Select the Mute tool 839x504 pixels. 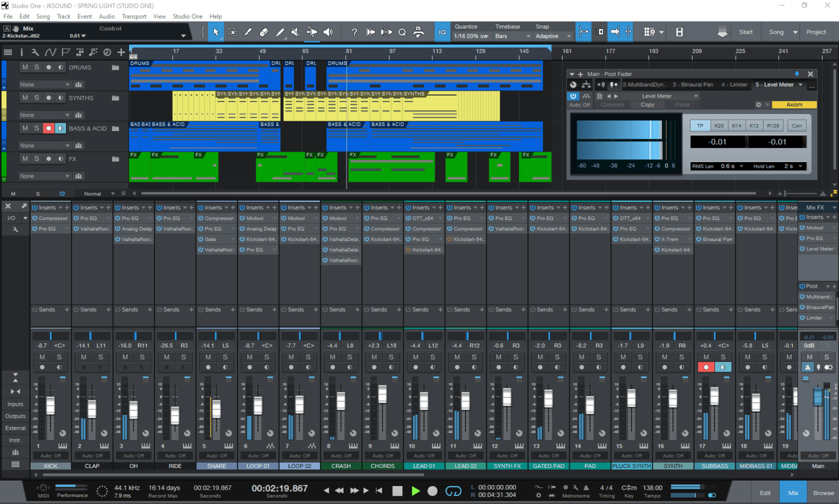[296, 32]
